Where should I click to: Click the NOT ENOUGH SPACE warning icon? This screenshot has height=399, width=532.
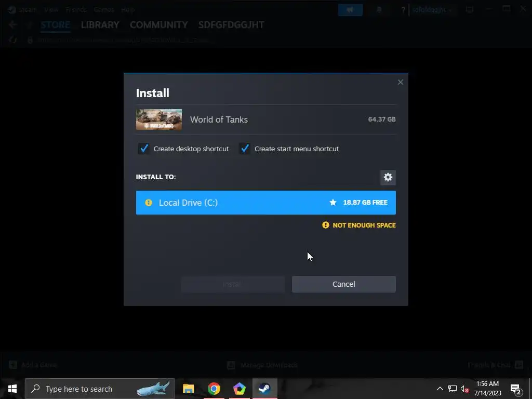[x=326, y=225]
